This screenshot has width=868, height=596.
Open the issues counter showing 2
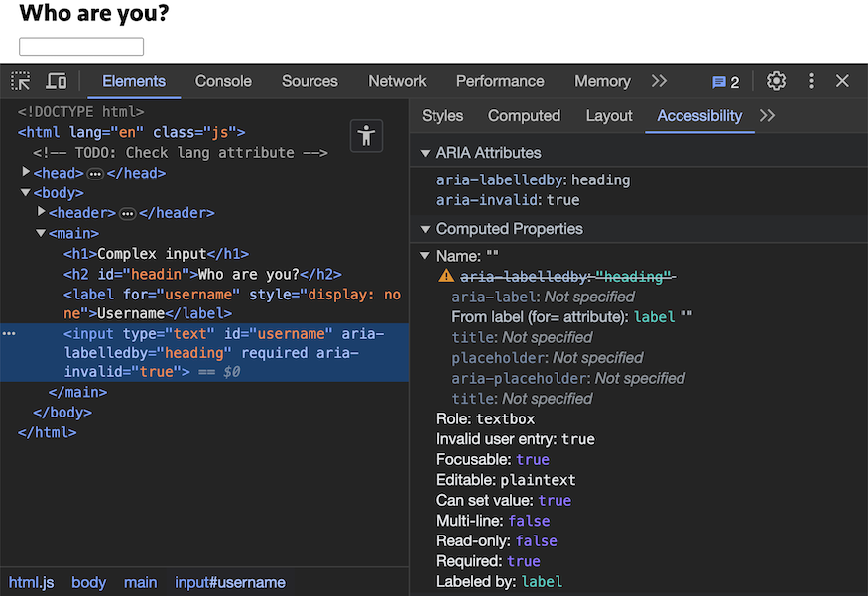coord(725,82)
